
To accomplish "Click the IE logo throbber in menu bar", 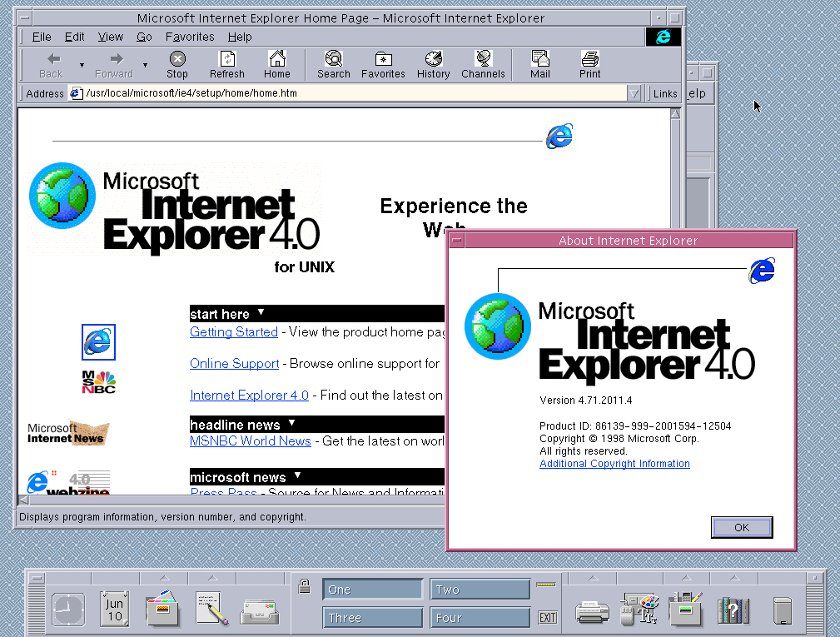I will [x=664, y=37].
